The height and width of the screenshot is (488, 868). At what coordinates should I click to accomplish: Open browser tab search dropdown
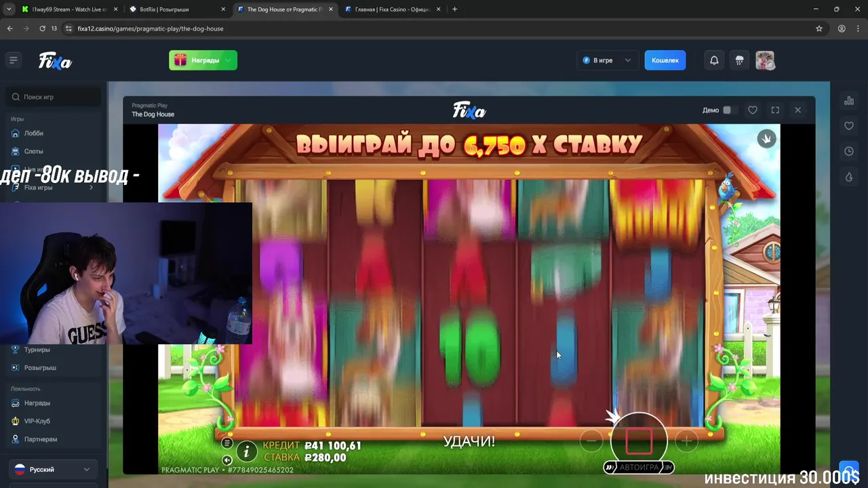click(8, 9)
